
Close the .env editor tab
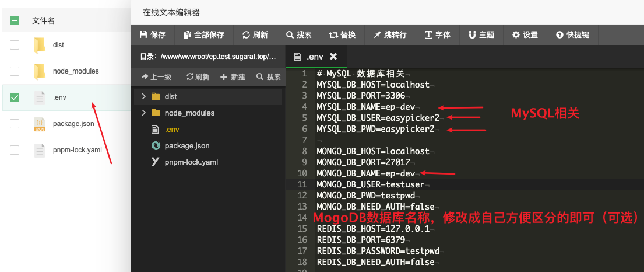[333, 57]
